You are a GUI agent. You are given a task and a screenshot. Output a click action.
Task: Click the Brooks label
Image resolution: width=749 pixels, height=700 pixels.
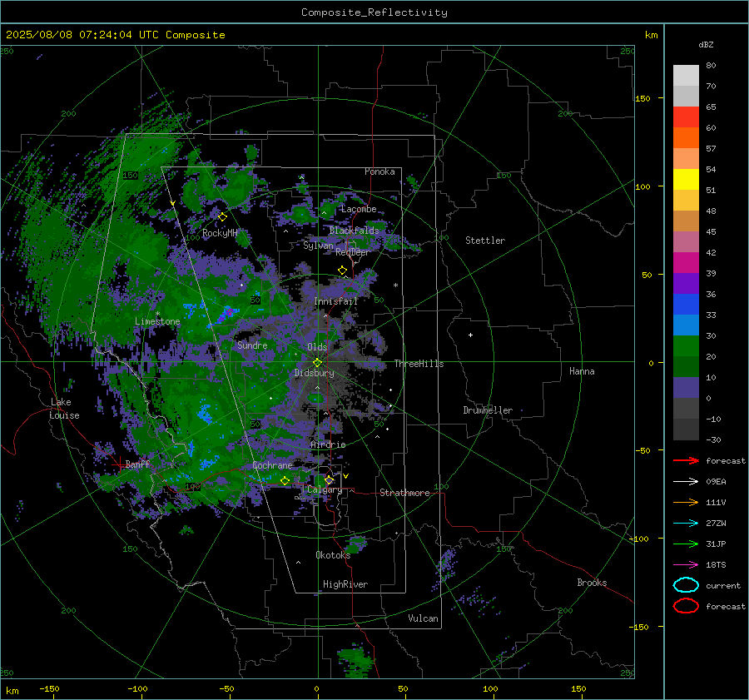[592, 583]
